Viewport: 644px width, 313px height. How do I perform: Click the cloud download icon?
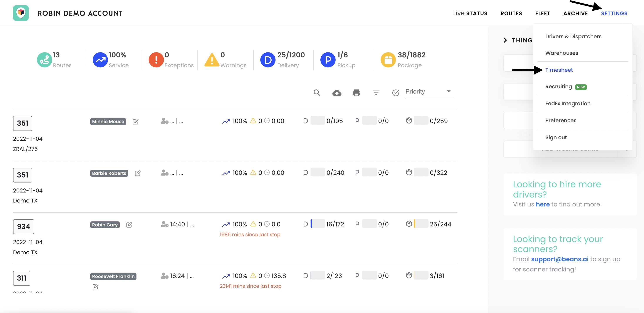pos(336,93)
